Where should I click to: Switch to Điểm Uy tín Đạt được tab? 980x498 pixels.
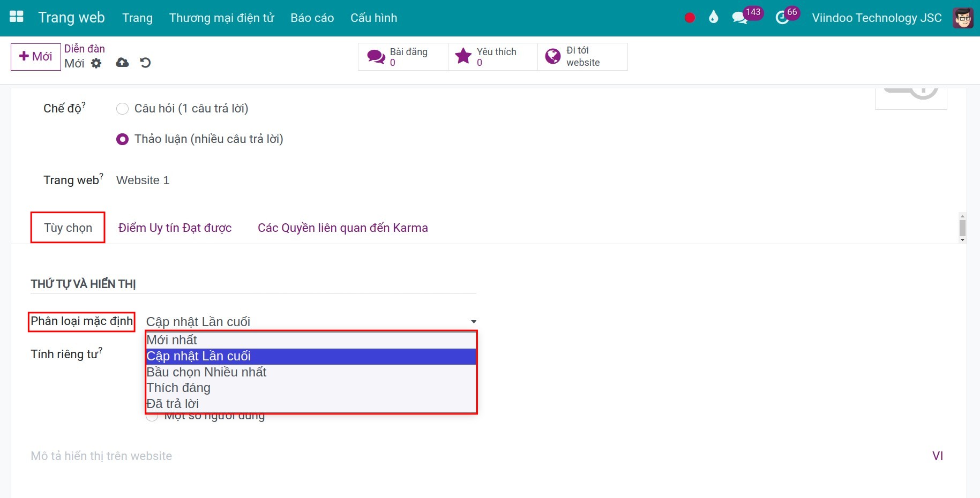[175, 228]
